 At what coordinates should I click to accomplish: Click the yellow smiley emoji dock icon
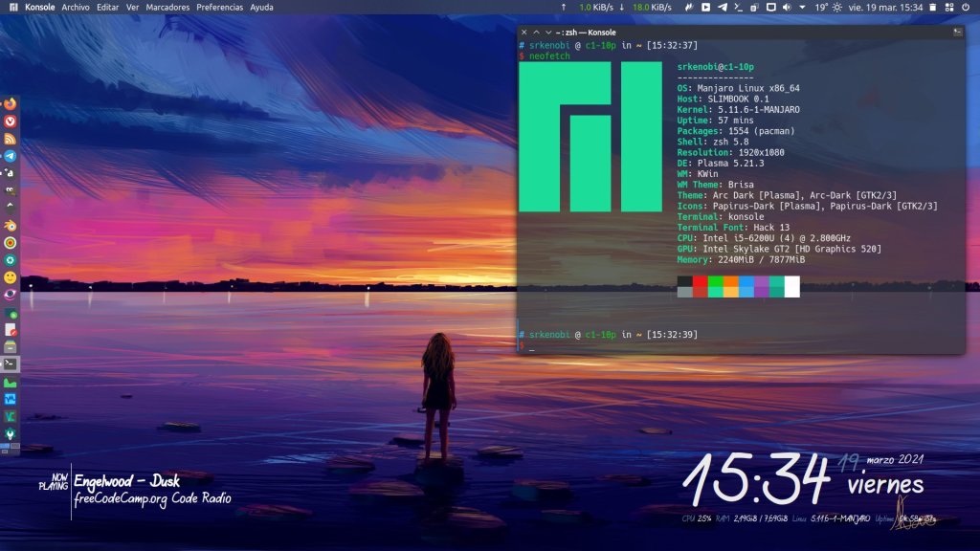coord(11,276)
